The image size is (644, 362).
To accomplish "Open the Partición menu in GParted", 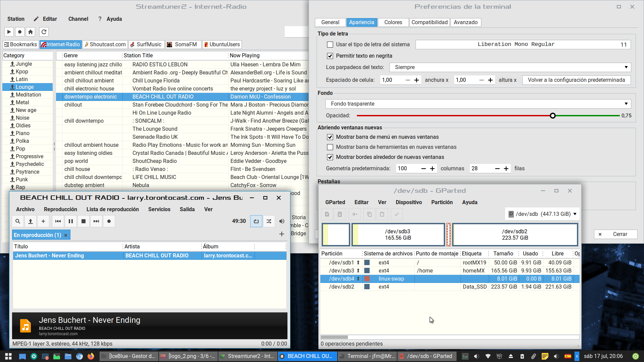I will tap(442, 202).
